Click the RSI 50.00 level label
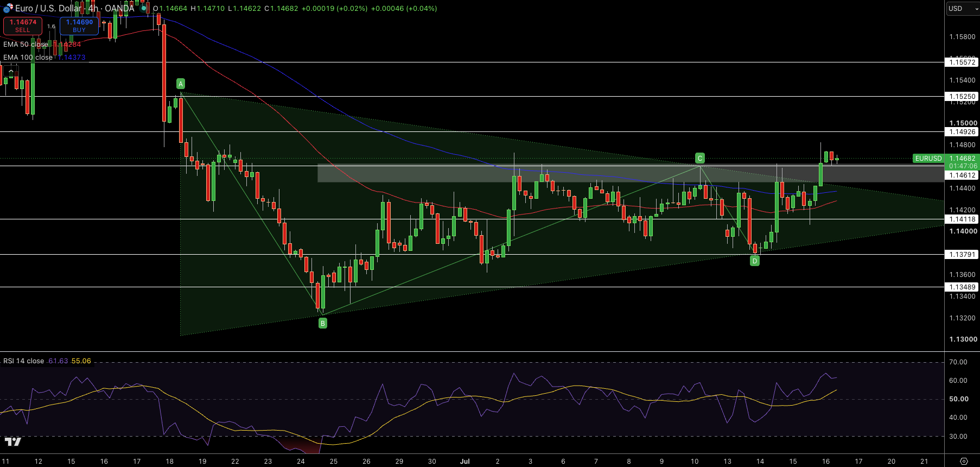 (958, 399)
